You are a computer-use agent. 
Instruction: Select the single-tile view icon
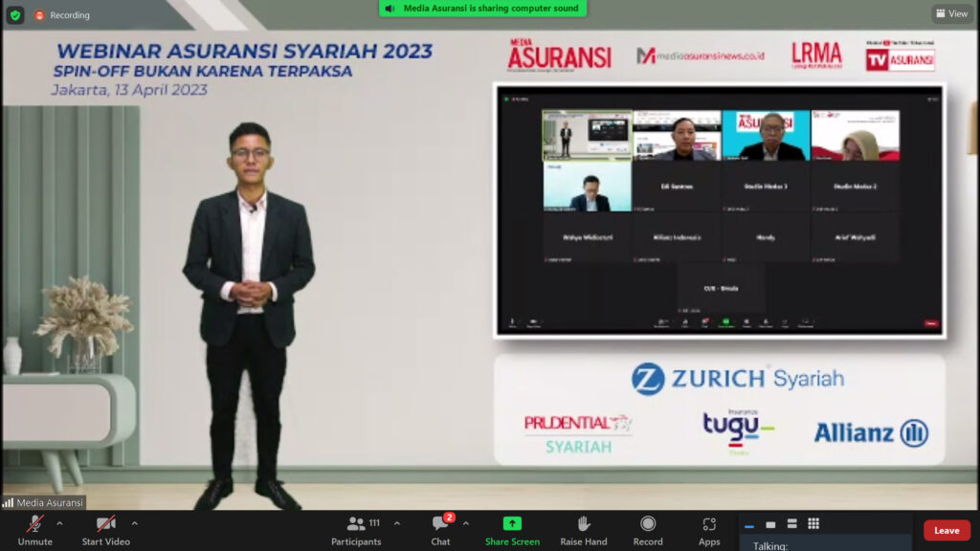click(x=770, y=525)
